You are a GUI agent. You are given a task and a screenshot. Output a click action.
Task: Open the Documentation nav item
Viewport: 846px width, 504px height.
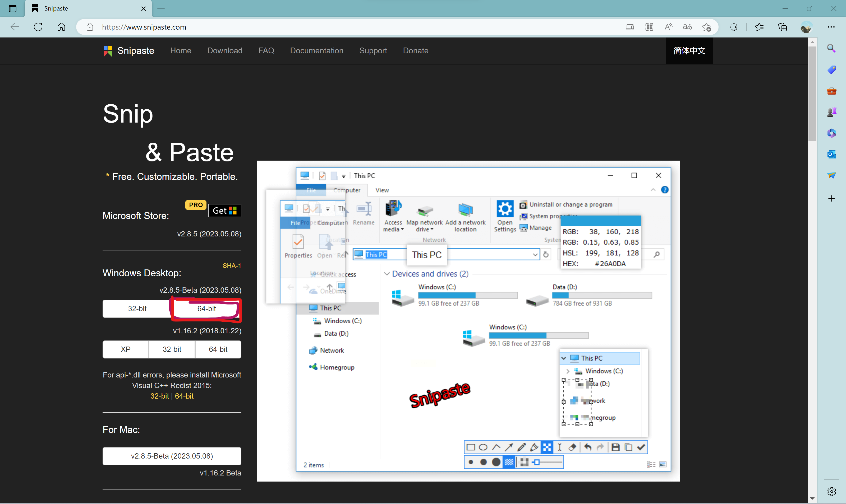coord(316,51)
